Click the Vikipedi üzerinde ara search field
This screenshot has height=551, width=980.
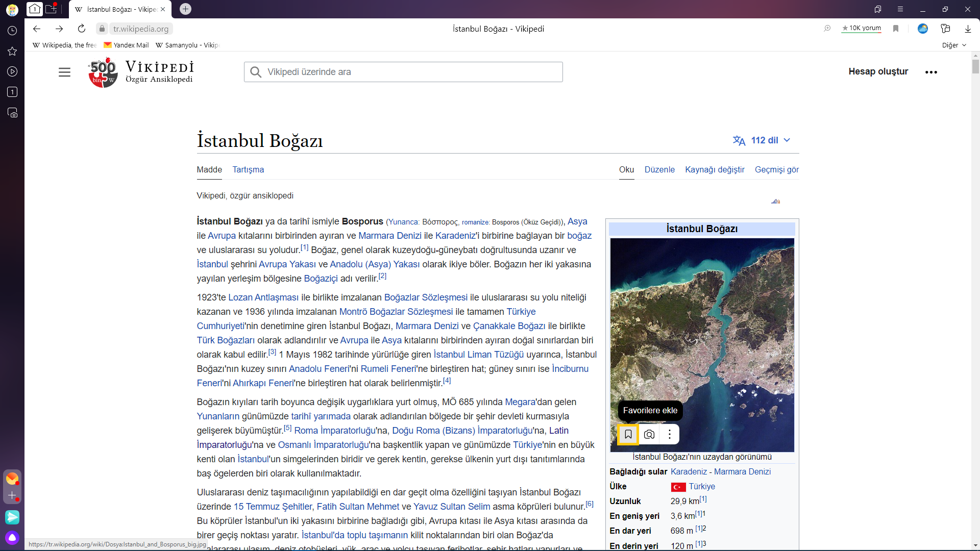tap(403, 72)
